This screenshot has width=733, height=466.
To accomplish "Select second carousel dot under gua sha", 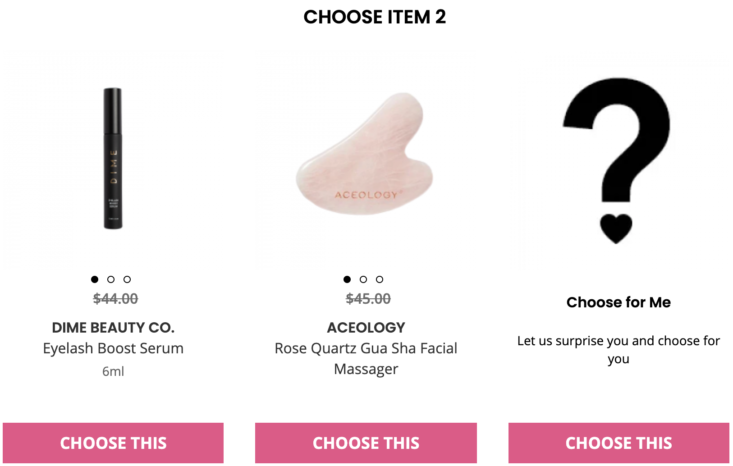I will click(363, 280).
